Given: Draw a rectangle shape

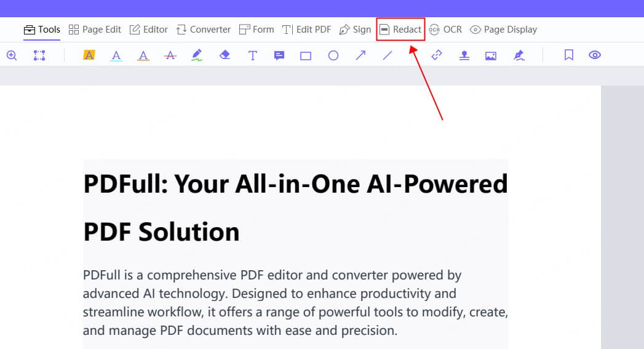Looking at the screenshot, I should coord(306,55).
